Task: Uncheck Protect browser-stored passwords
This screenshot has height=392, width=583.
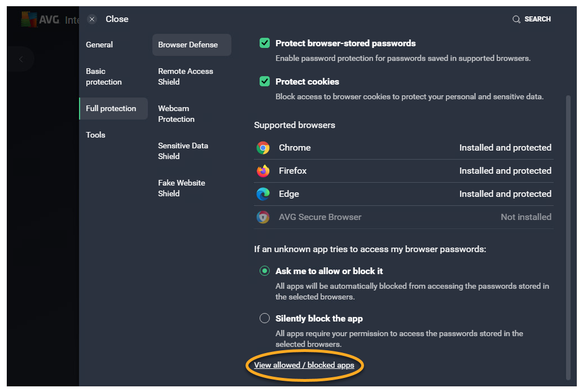Action: click(x=265, y=43)
